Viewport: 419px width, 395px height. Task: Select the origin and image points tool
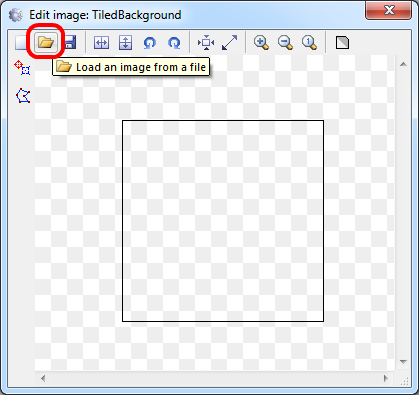pos(22,68)
